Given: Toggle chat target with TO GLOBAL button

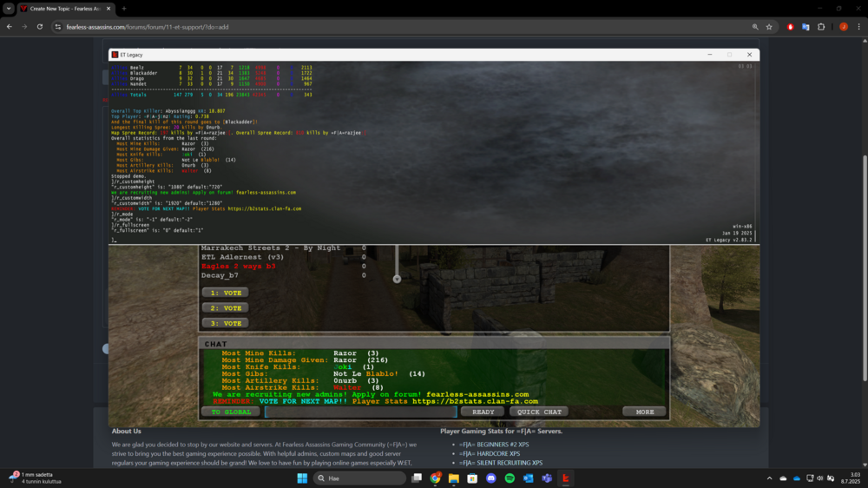Looking at the screenshot, I should pyautogui.click(x=231, y=412).
